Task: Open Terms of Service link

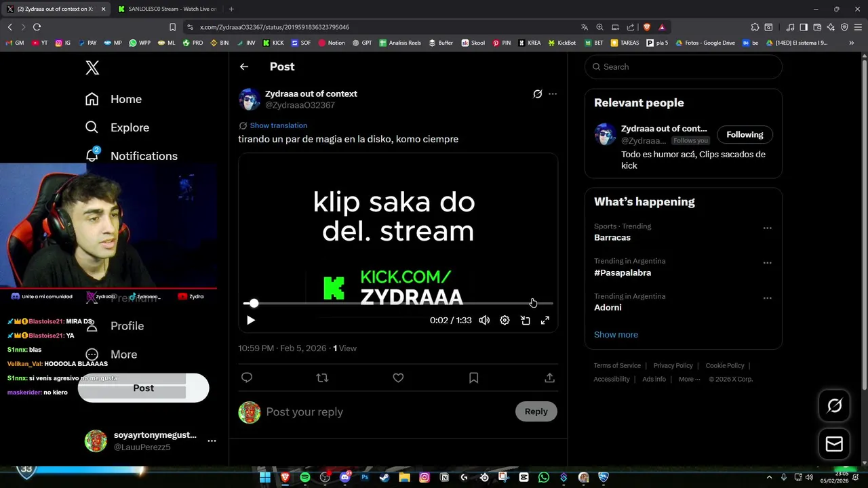Action: 617,366
